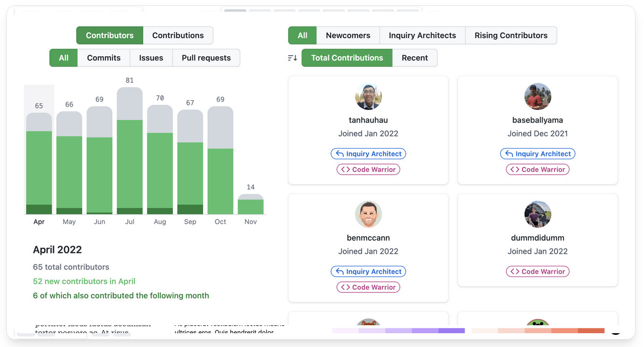The image size is (644, 347).
Task: Select benmccann's cartoon avatar
Action: tap(368, 214)
